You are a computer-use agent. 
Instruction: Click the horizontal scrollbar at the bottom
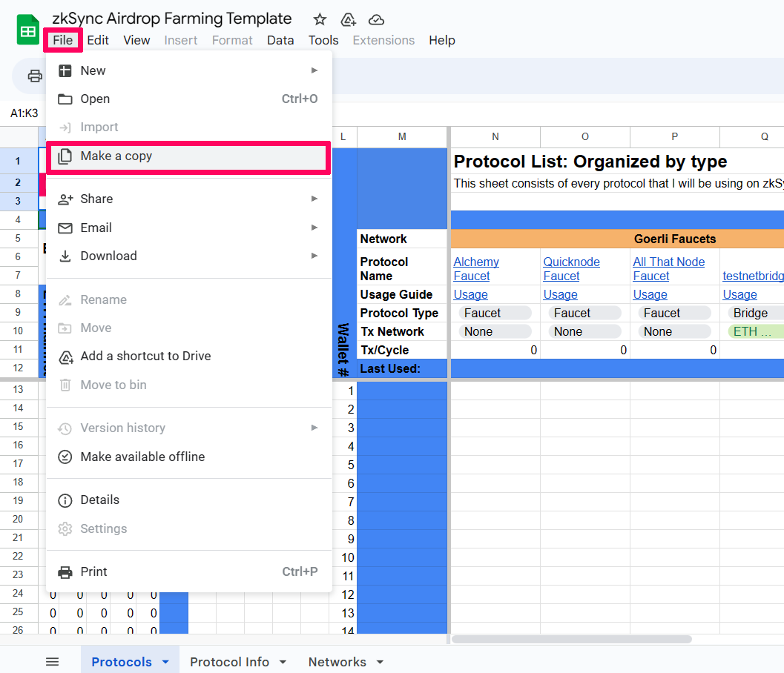click(572, 640)
